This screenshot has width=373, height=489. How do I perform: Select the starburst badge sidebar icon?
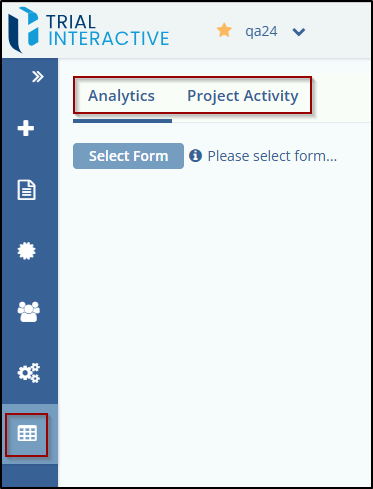click(26, 251)
